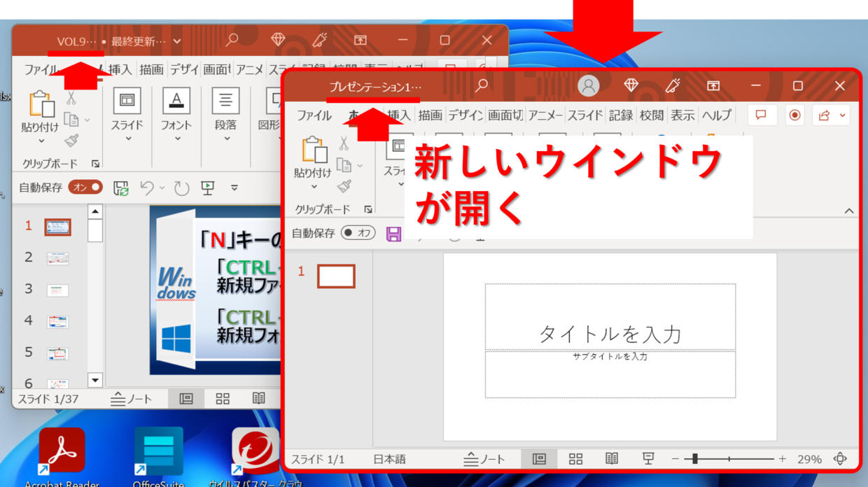
Task: Switch to normal view in the front window
Action: point(539,459)
